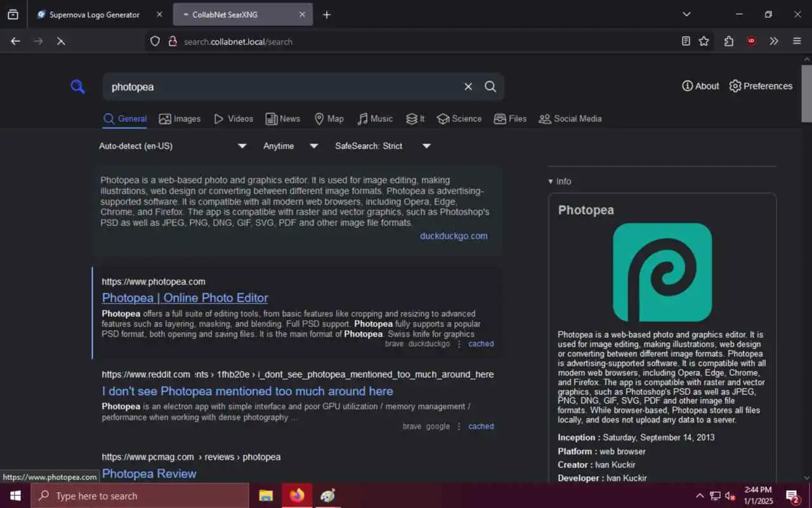Viewport: 812px width, 508px height.
Task: Open Preferences gear link
Action: coord(761,86)
